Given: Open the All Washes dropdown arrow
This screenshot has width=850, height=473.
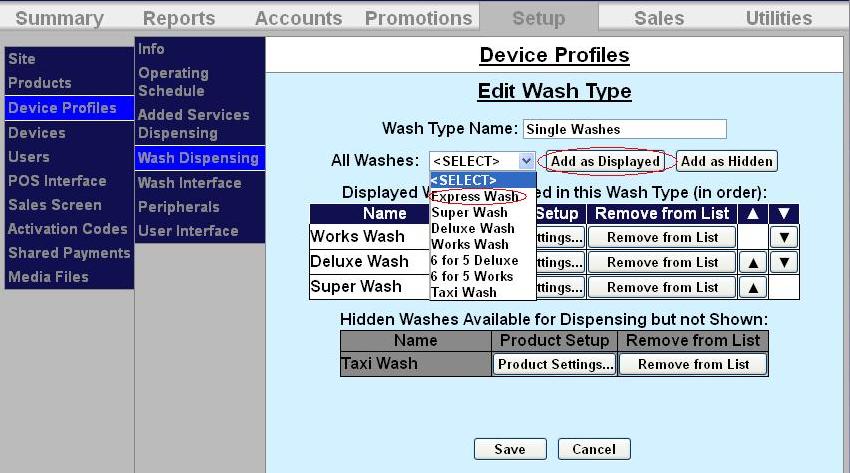Looking at the screenshot, I should [526, 161].
